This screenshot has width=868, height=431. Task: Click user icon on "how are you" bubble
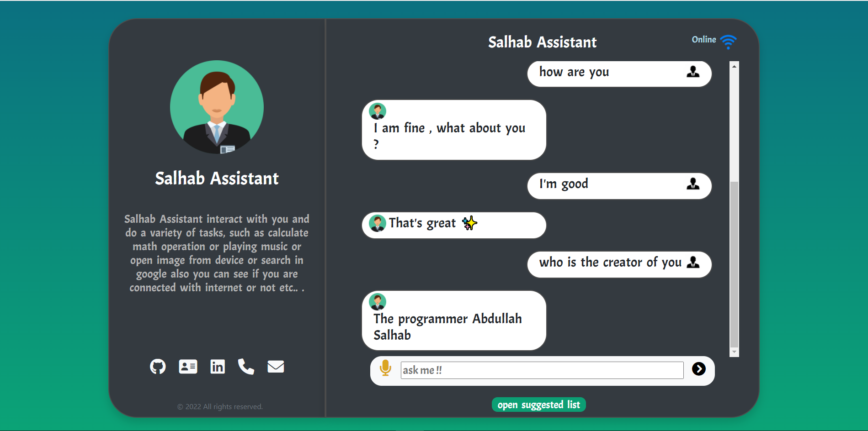pos(694,72)
